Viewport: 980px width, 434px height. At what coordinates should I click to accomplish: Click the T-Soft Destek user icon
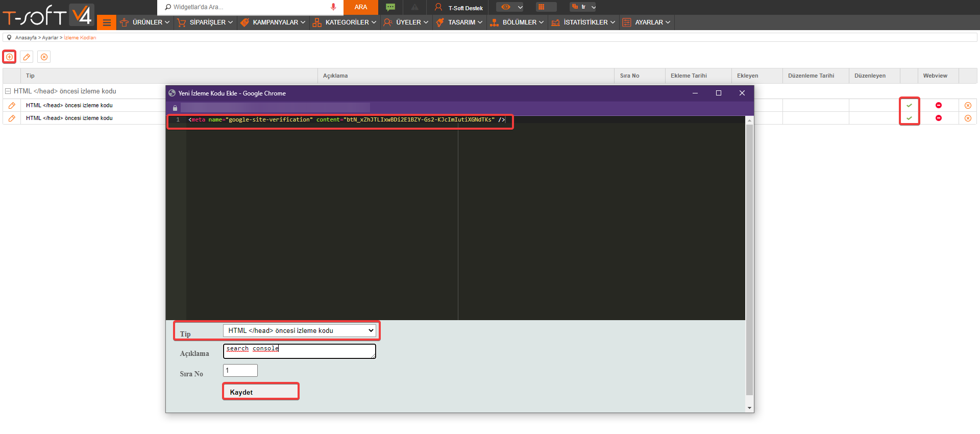point(438,7)
